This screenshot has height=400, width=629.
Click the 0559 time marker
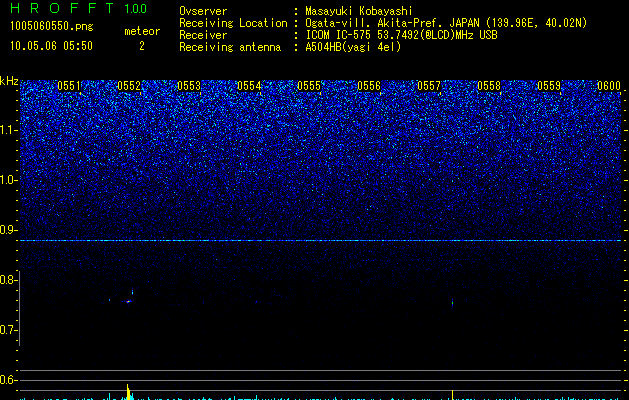point(549,86)
